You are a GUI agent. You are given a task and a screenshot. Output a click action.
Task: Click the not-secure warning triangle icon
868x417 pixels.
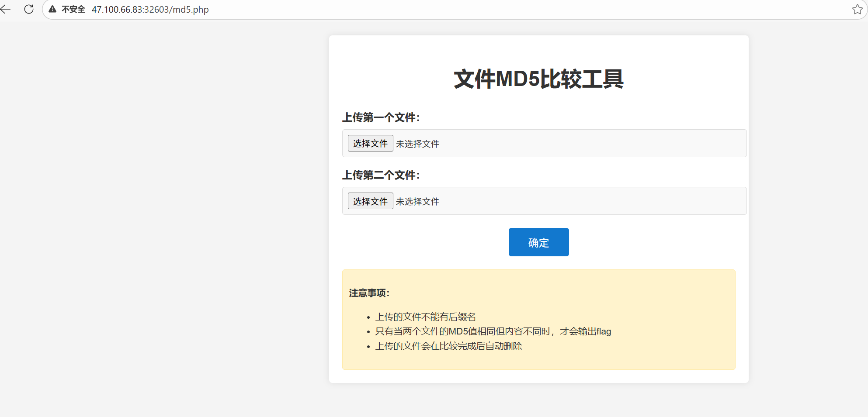[x=52, y=9]
